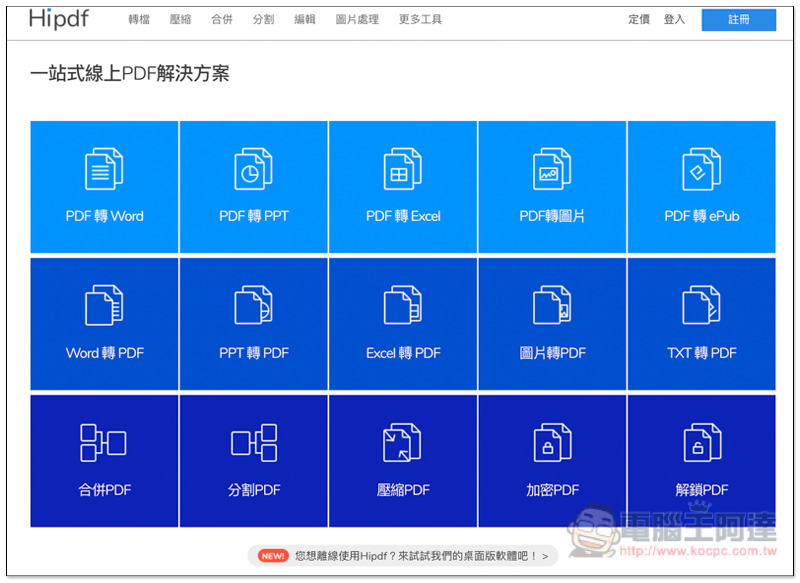The height and width of the screenshot is (583, 800).
Task: Select the 解鎖PDF unlock icon
Action: pos(702,443)
